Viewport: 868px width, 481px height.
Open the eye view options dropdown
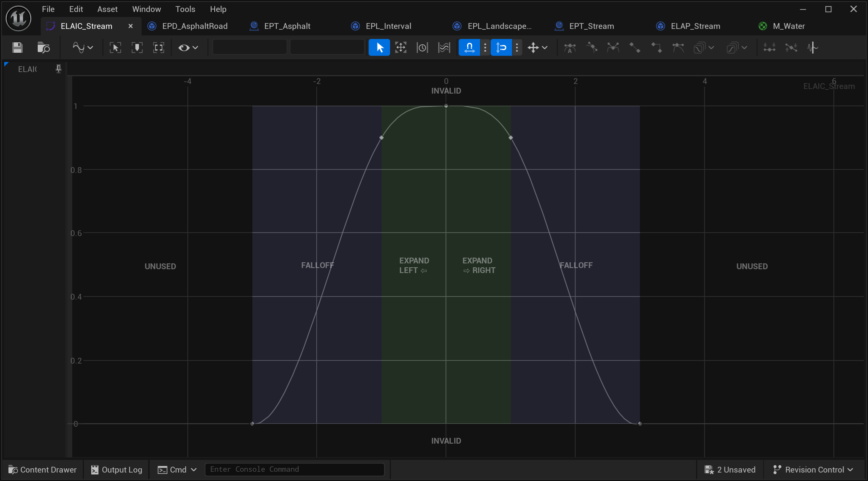(x=188, y=48)
